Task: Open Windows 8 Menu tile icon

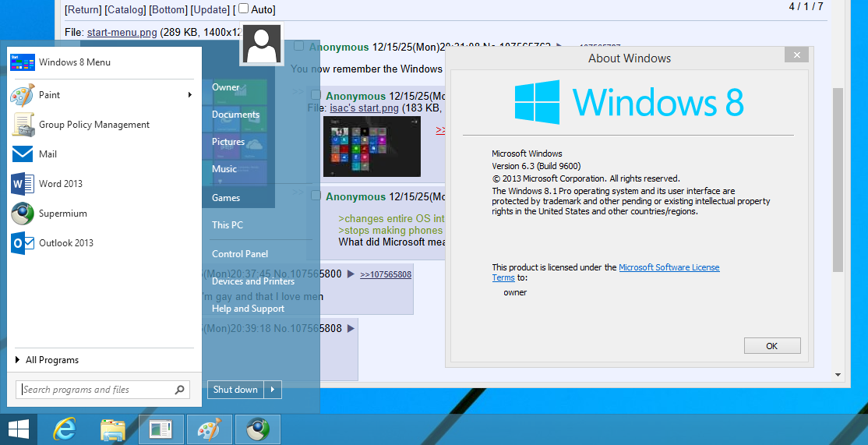Action: click(x=22, y=62)
